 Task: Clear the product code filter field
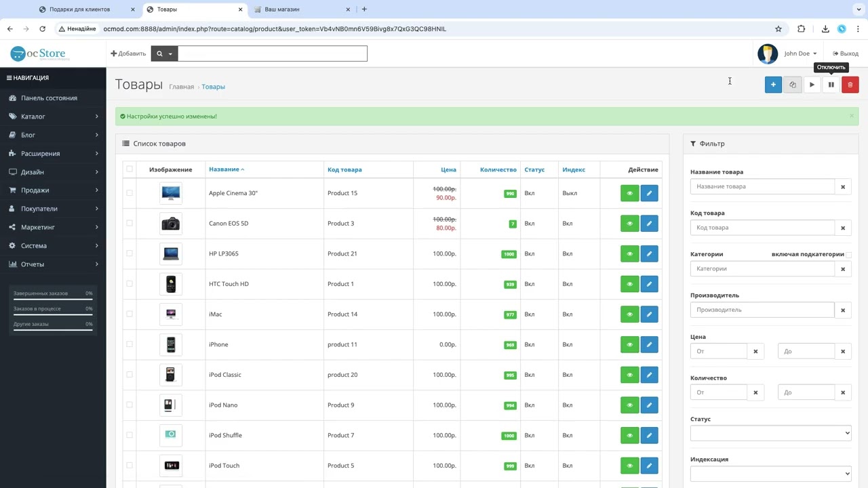843,228
